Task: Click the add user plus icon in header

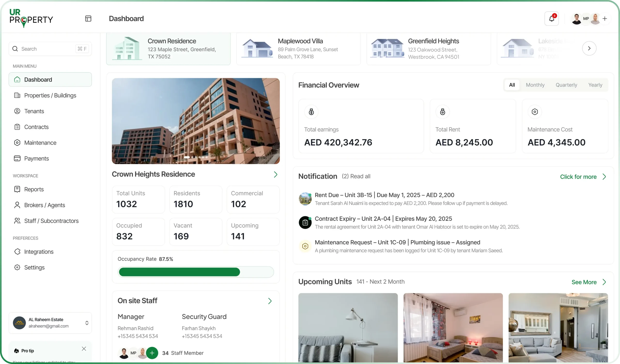Action: coord(605,19)
